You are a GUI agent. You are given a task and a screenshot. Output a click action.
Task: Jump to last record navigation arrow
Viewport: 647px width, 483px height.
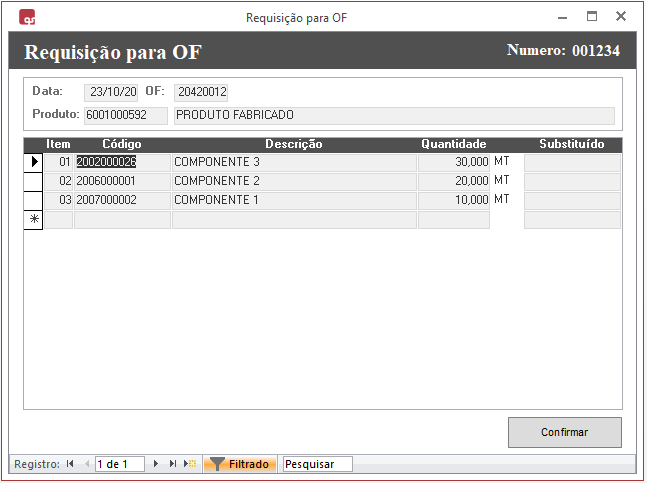[x=173, y=464]
